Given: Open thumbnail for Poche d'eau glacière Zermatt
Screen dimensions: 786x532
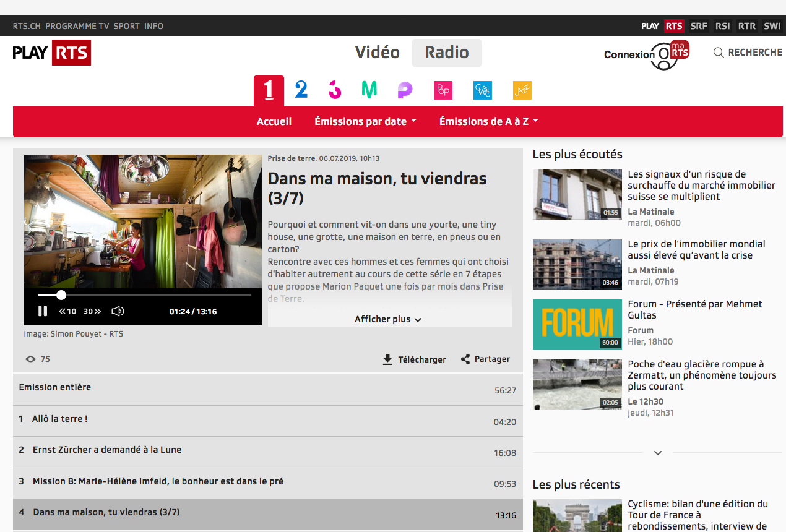Looking at the screenshot, I should [x=577, y=384].
